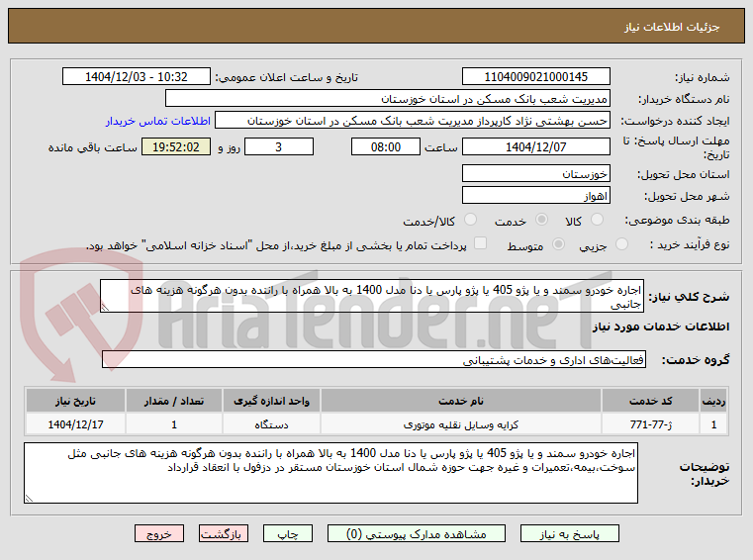This screenshot has width=753, height=560.
Task: Click the شهر محل تحویل field اهواز
Action: [536, 196]
